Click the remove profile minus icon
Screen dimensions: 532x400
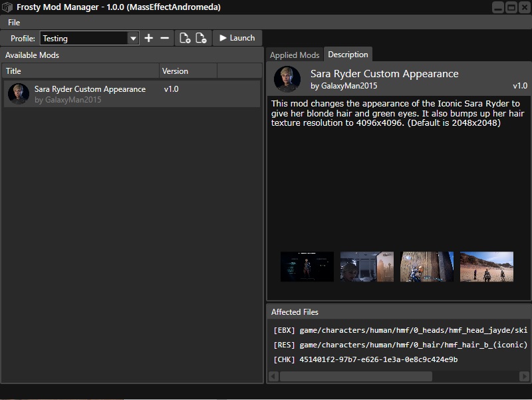tap(165, 39)
